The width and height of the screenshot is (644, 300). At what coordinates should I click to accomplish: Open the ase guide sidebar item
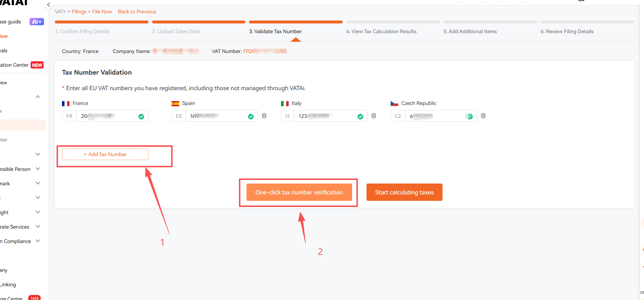[x=10, y=22]
